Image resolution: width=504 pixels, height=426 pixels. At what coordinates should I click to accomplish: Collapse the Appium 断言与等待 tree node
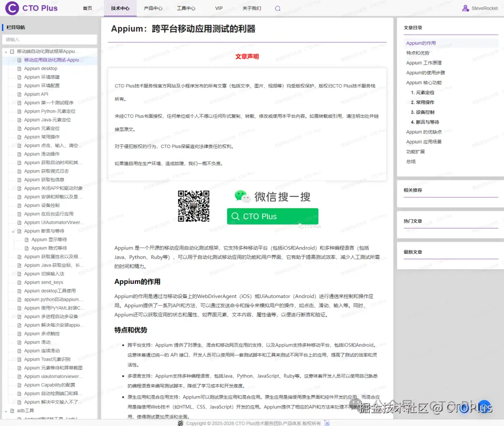pos(13,231)
